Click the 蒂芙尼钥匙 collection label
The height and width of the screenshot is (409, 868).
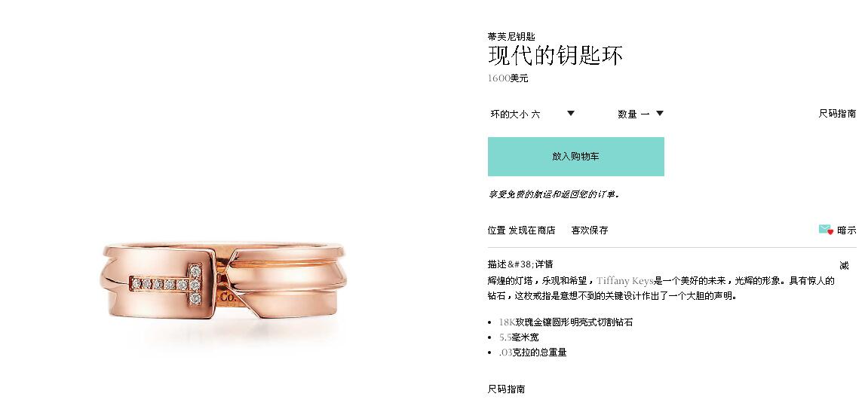[x=511, y=36]
